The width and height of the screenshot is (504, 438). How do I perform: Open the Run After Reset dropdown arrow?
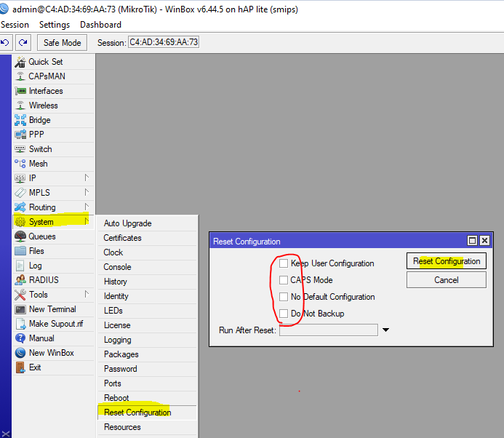[385, 330]
